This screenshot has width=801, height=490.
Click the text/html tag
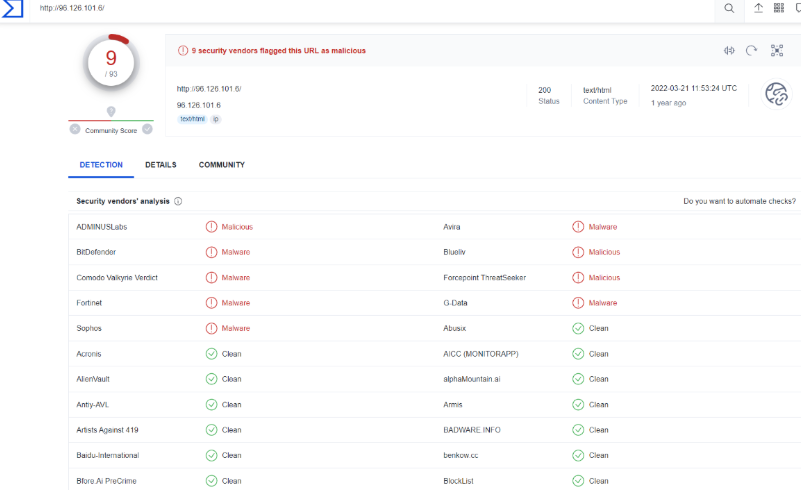click(192, 119)
